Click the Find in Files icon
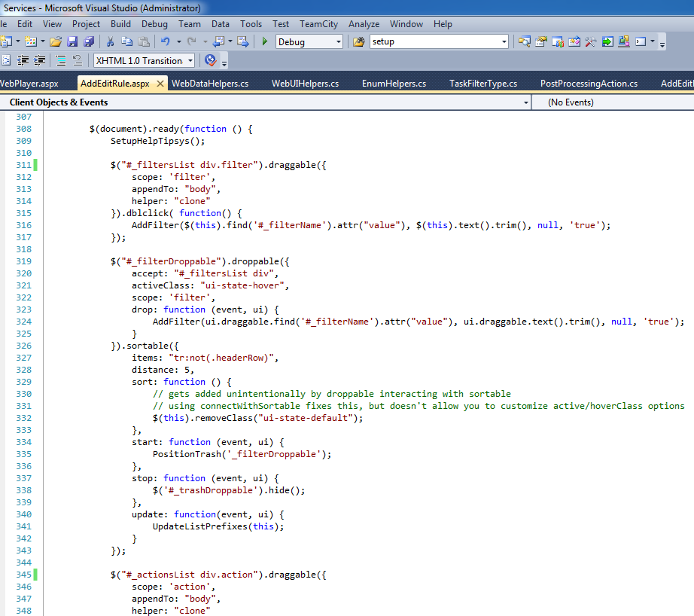This screenshot has width=694, height=616. (358, 42)
